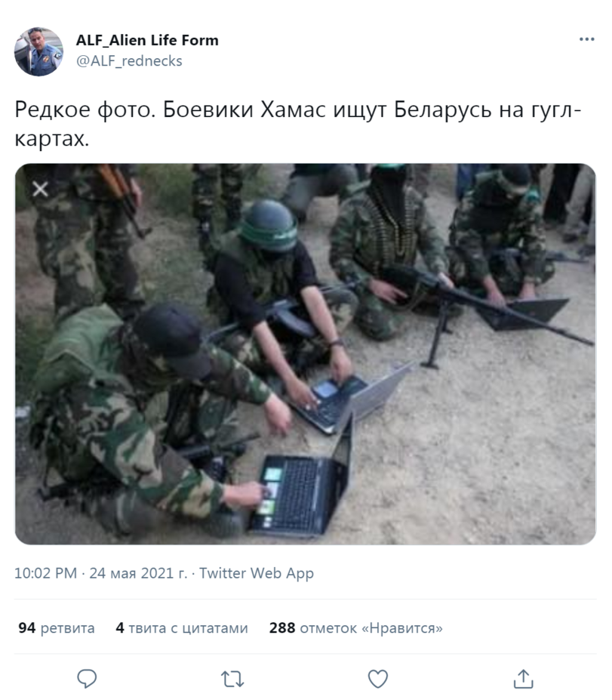Click the date 24 мая 2021 г.

click(138, 573)
